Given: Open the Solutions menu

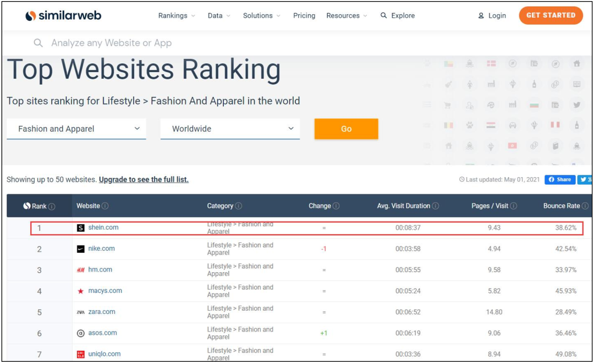Looking at the screenshot, I should tap(262, 15).
